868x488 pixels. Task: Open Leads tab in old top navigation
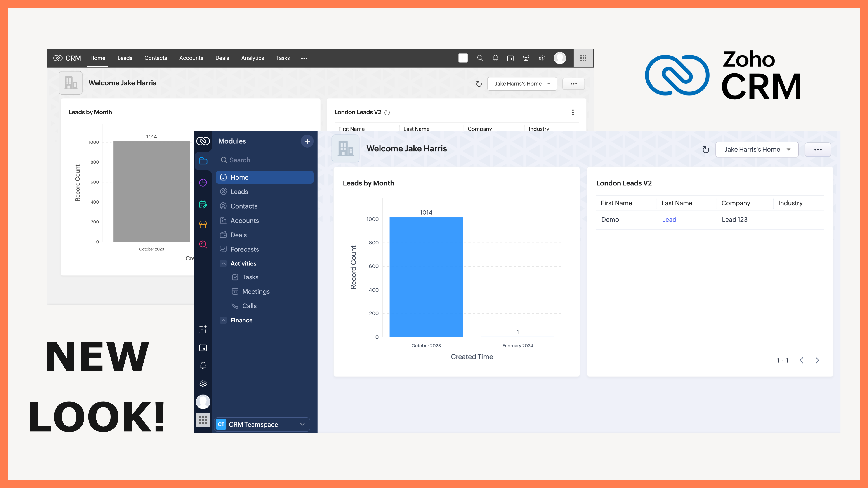(x=125, y=58)
